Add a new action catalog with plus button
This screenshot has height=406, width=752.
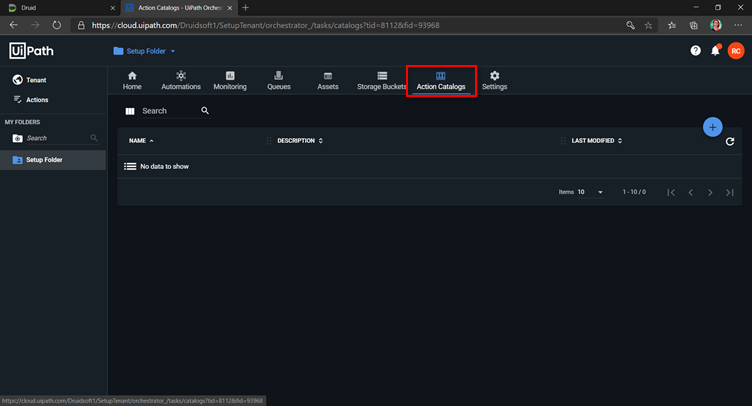point(712,127)
